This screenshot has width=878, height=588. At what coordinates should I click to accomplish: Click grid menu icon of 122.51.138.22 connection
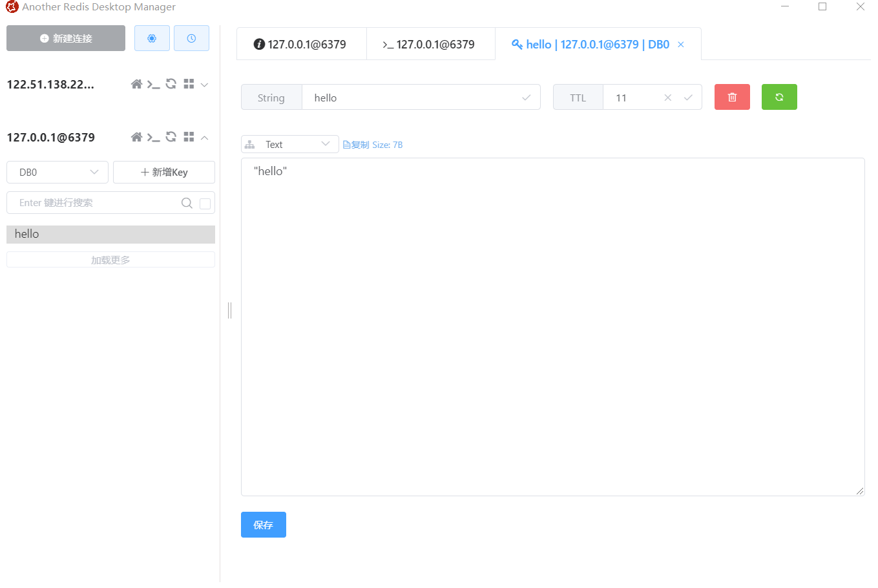click(189, 84)
